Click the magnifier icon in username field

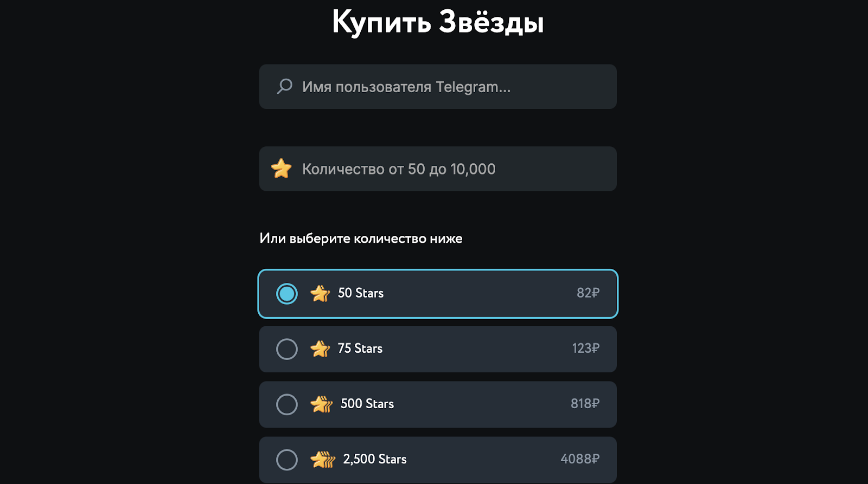click(285, 86)
